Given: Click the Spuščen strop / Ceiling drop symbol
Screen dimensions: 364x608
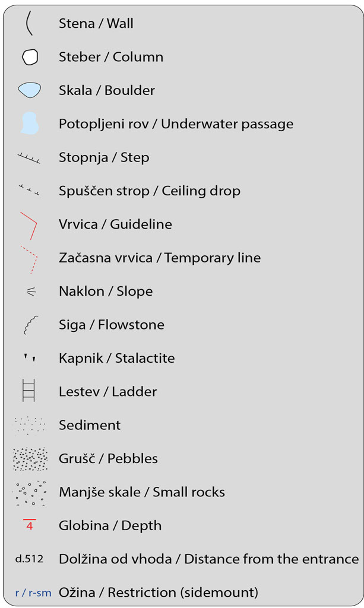Looking at the screenshot, I should pyautogui.click(x=30, y=190).
